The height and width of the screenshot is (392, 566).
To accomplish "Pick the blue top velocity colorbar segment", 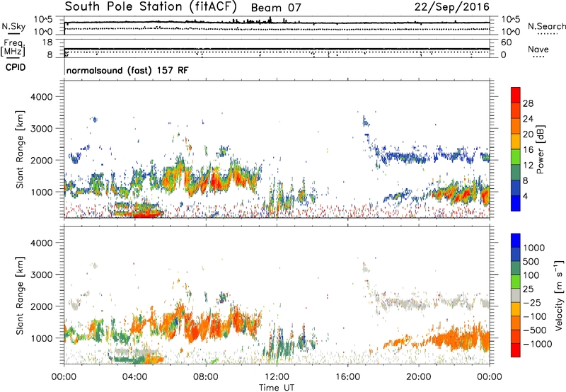I will pyautogui.click(x=516, y=241).
